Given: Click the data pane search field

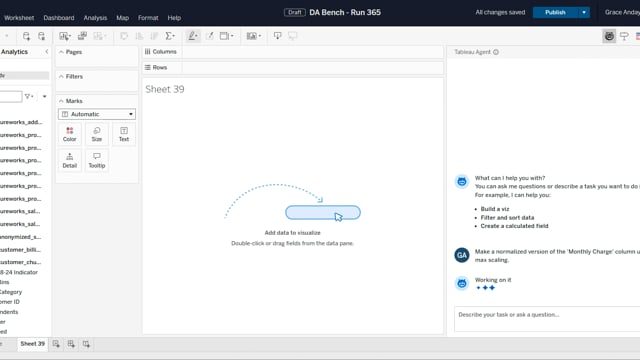Looking at the screenshot, I should [x=10, y=96].
